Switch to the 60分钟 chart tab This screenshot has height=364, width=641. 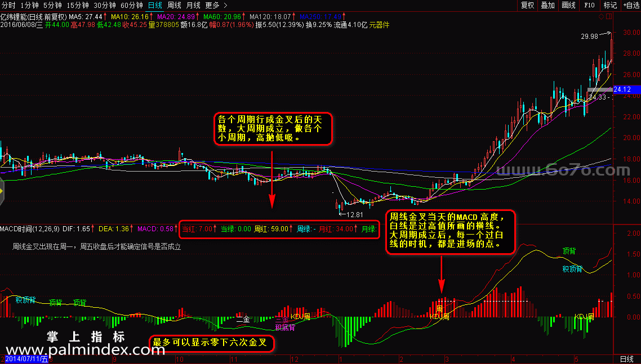click(132, 5)
